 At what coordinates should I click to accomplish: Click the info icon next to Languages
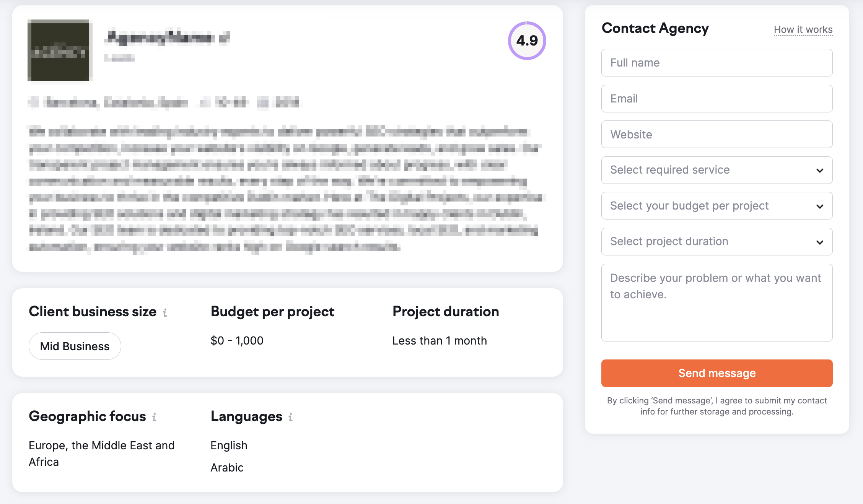290,417
